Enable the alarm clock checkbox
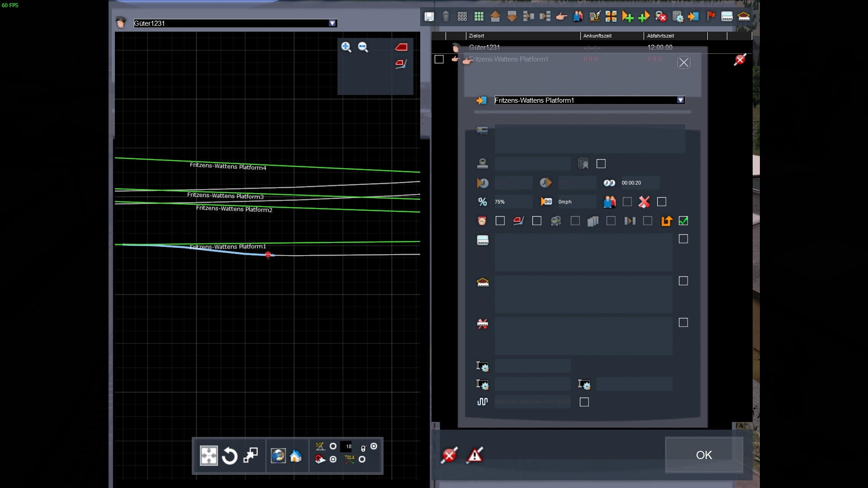The height and width of the screenshot is (488, 868). (x=500, y=221)
